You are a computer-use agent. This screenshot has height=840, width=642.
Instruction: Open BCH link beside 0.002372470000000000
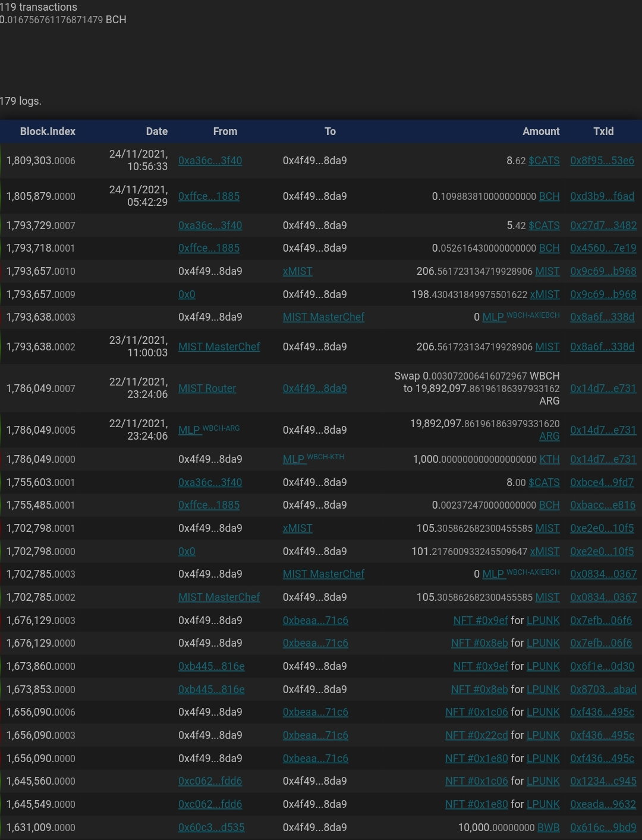point(549,505)
